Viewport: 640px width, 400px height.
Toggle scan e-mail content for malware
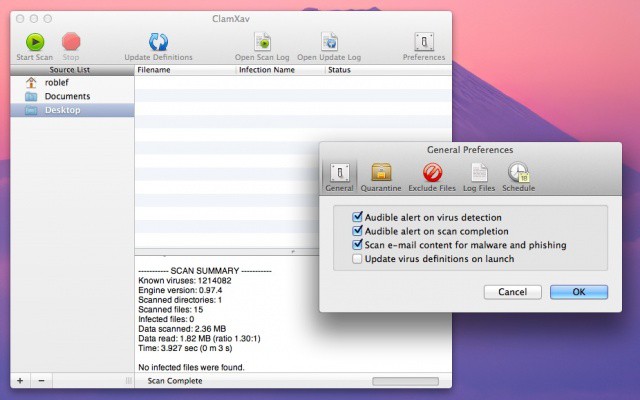(357, 245)
